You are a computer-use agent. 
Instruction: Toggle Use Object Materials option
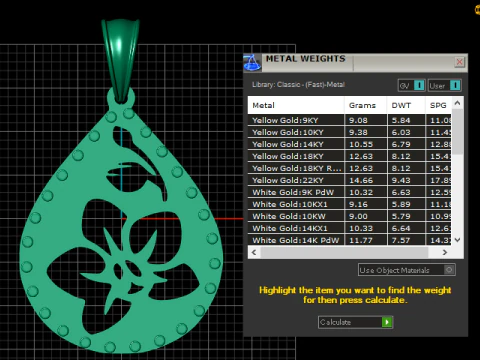coord(407,270)
